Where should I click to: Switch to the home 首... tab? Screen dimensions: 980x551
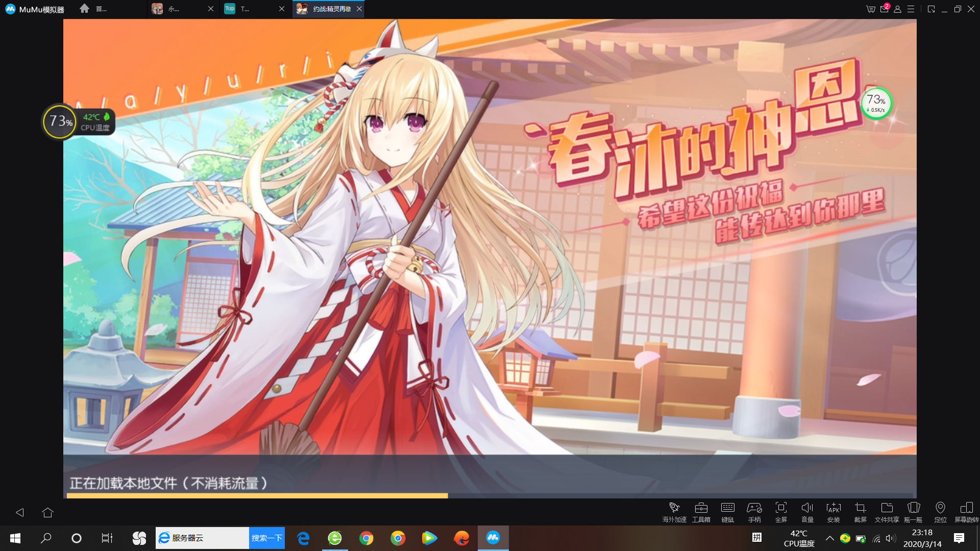[94, 9]
